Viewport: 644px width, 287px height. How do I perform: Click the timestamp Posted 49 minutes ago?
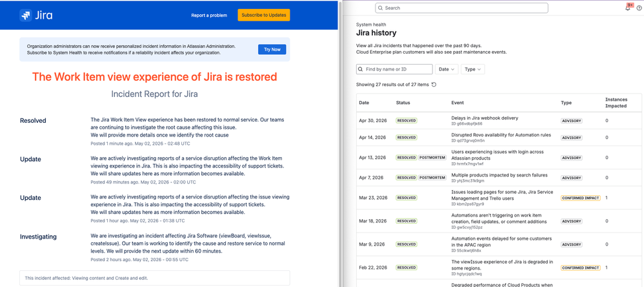point(143,182)
